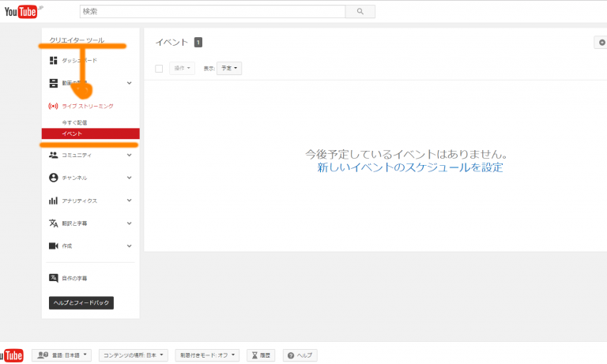Screen dimensions: 607x364
Task: Click the Live Streaming (ライブ ストリーミング) broadcast icon
Action: [x=53, y=106]
